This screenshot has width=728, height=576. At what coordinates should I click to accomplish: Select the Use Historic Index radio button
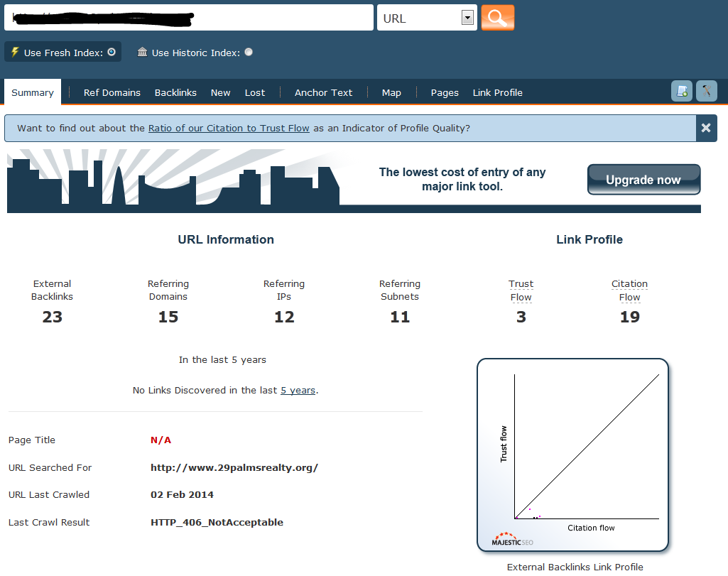click(249, 52)
